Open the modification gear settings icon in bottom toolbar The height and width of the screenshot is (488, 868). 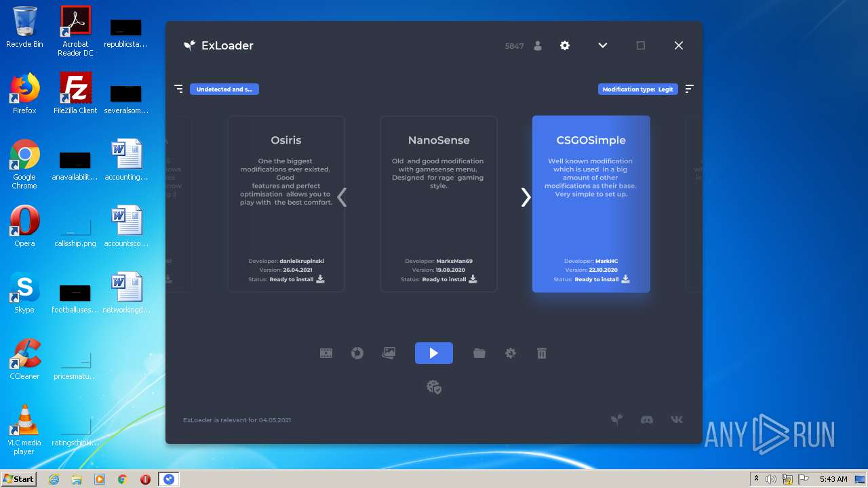pos(511,353)
